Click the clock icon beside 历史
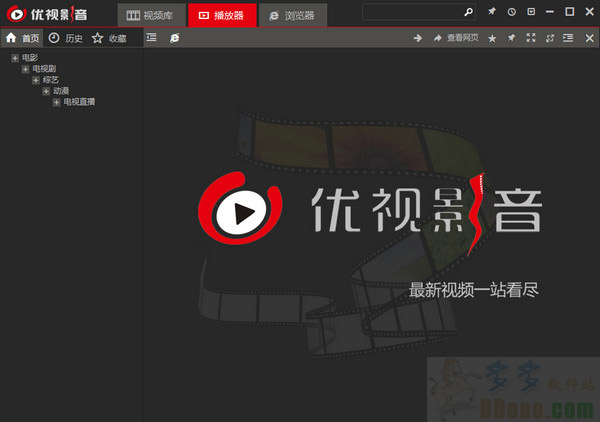Screen dimensions: 600x422 (x=54, y=37)
